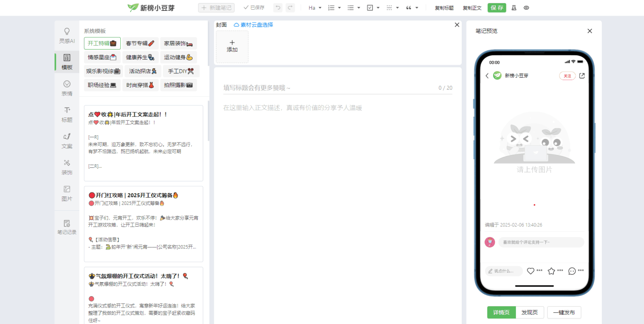Select the 家居装饰 template category
This screenshot has height=324, width=644.
(178, 43)
